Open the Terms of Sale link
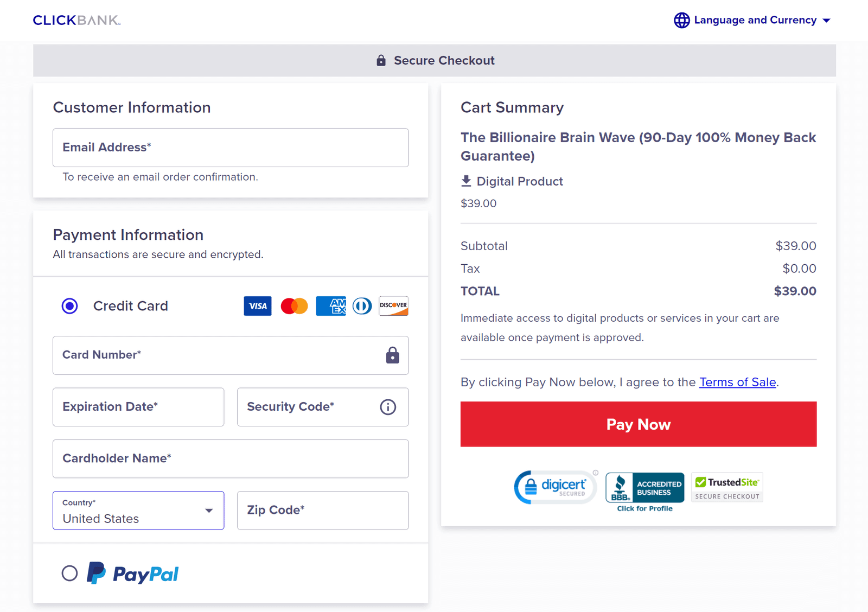Viewport: 868px width, 612px height. point(737,382)
